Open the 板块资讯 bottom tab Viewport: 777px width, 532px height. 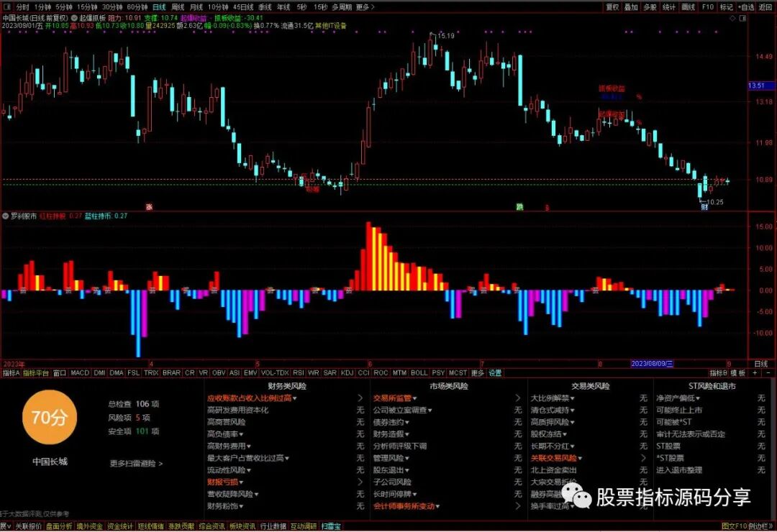point(242,526)
